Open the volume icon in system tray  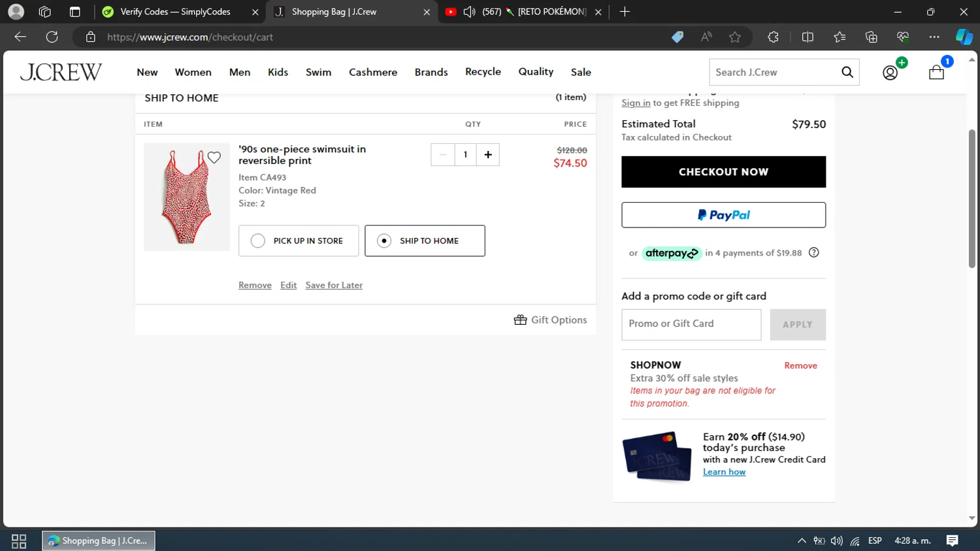click(x=836, y=541)
